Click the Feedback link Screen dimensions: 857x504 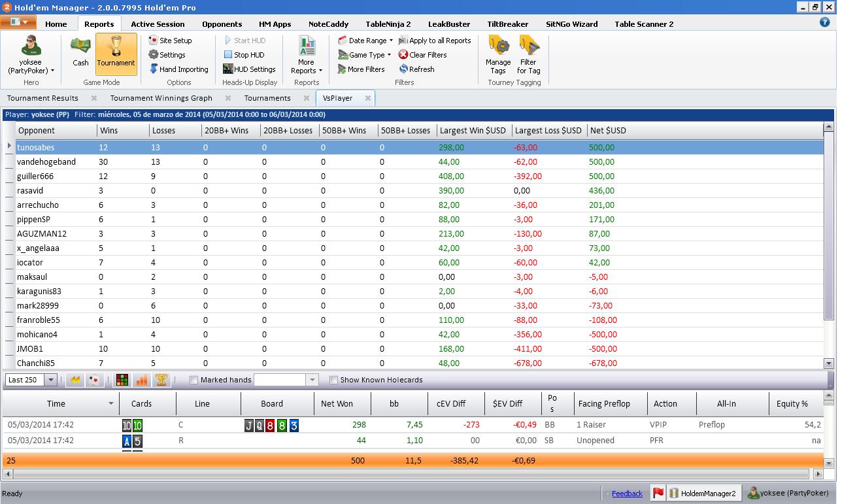(x=627, y=494)
